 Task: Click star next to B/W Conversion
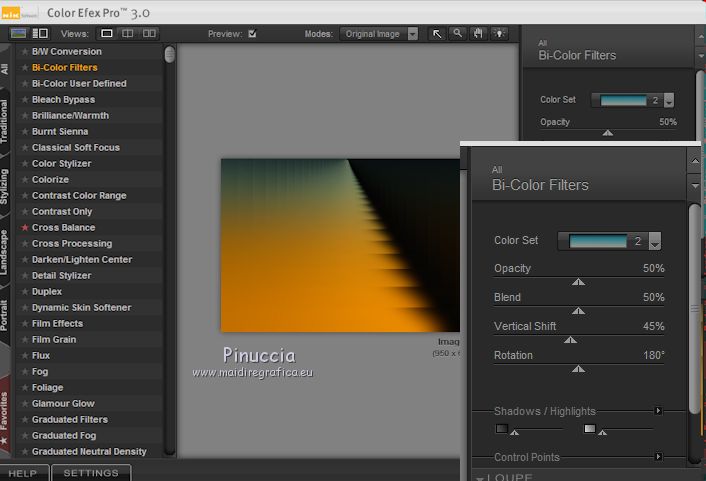tap(25, 51)
